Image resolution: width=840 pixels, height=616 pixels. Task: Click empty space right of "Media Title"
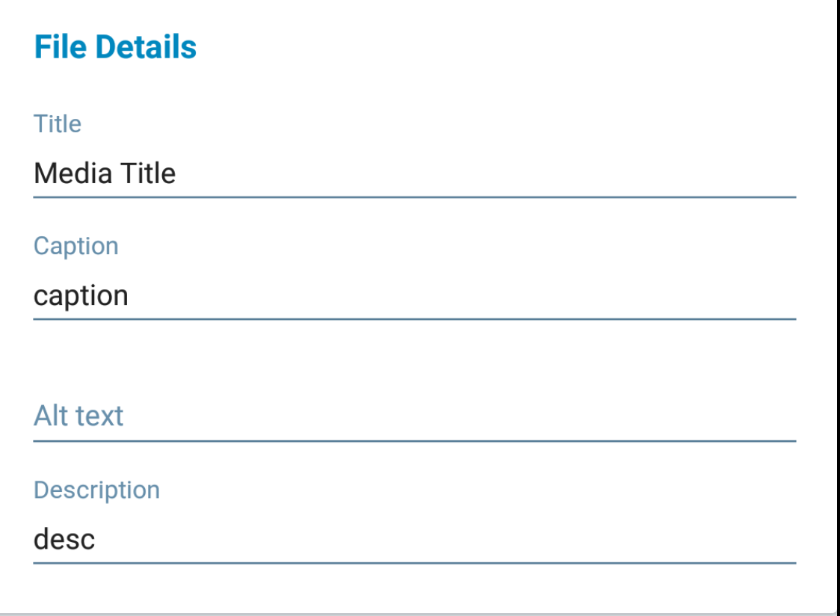[x=486, y=174]
